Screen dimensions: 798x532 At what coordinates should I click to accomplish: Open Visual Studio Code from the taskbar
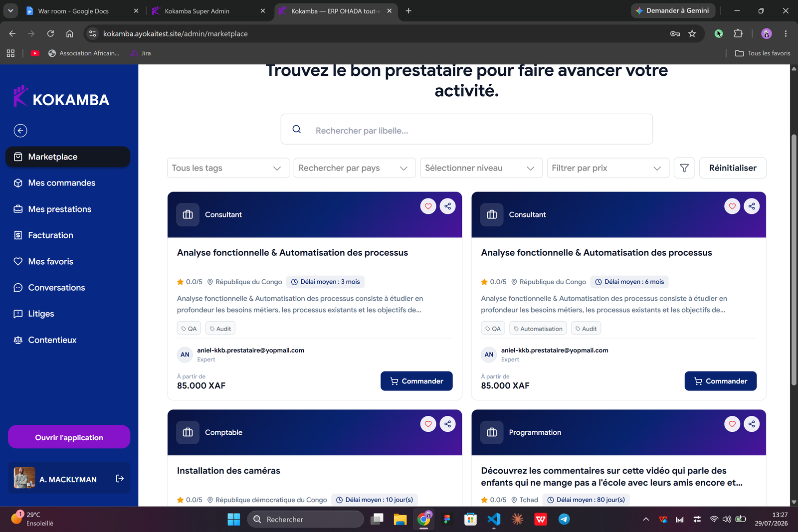point(494,519)
